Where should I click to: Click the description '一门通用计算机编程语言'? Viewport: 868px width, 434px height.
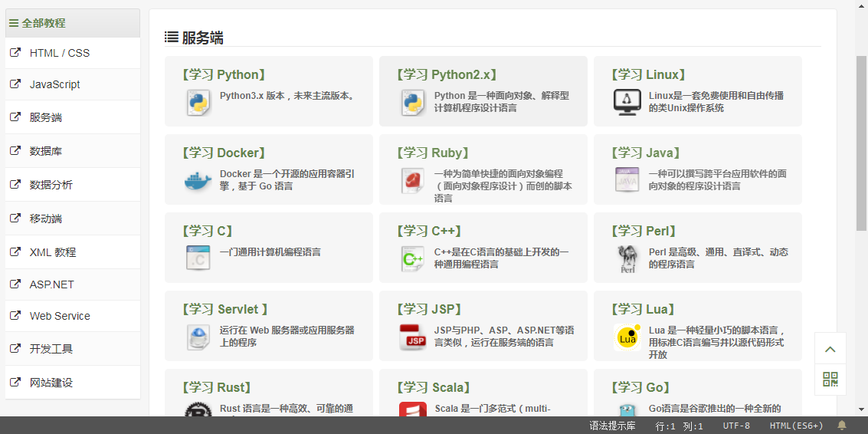click(x=270, y=252)
